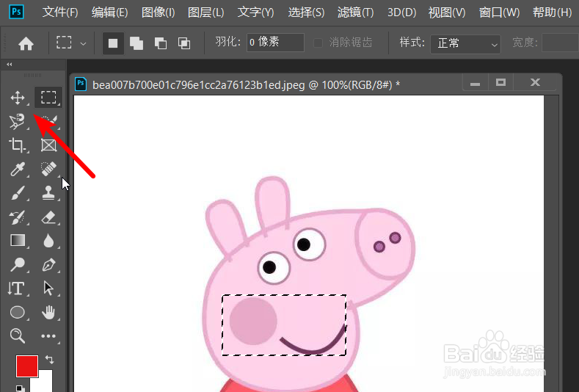Click the Home icon in options bar

tap(26, 43)
